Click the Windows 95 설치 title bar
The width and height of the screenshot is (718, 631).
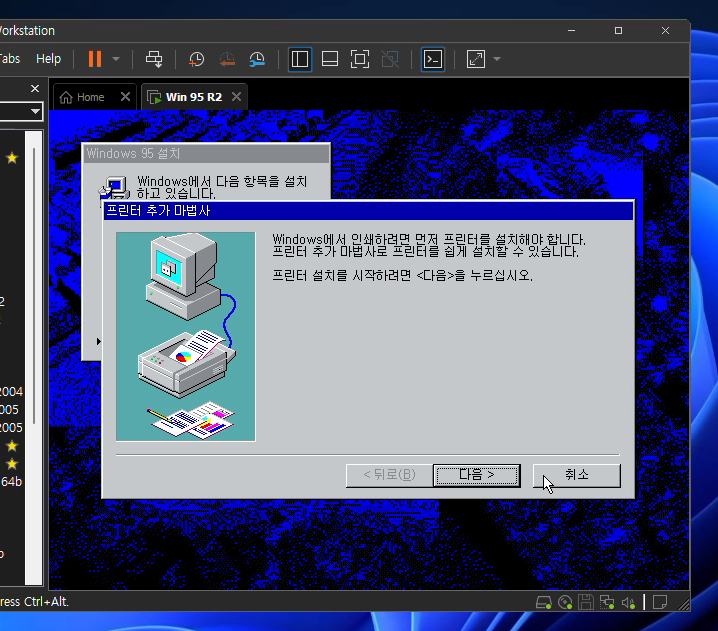pos(206,153)
